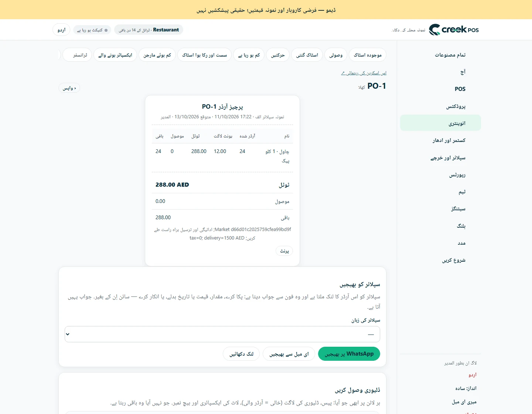The height and width of the screenshot is (414, 532).
Task: Click the 'سپلائر کو بھیجیں' section heading
Action: (360, 284)
